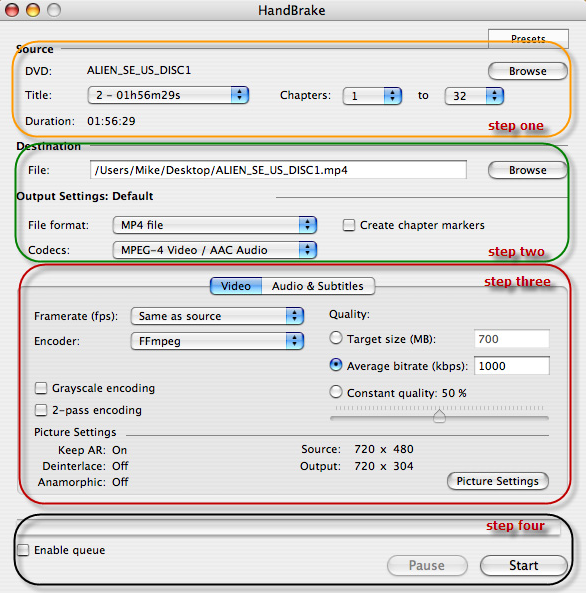The height and width of the screenshot is (595, 586).
Task: Open the Encoder dropdown set to FFmpeg
Action: click(x=217, y=341)
